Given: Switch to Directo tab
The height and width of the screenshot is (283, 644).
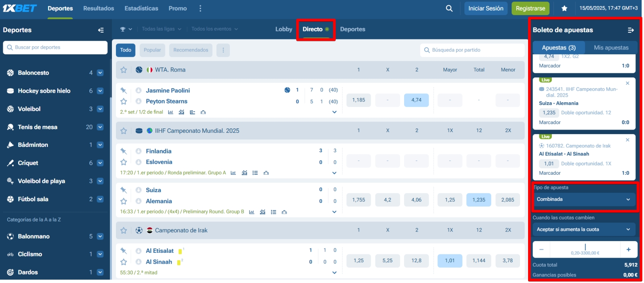Looking at the screenshot, I should click(316, 29).
